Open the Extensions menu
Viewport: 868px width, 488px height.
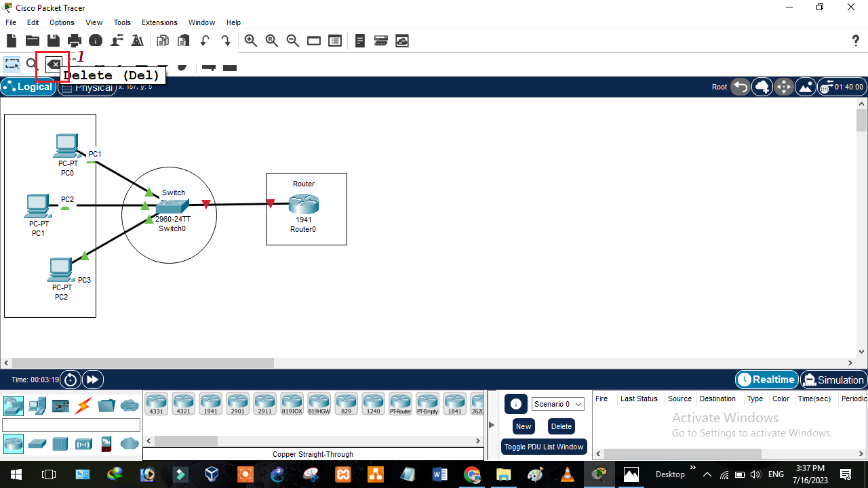(159, 22)
